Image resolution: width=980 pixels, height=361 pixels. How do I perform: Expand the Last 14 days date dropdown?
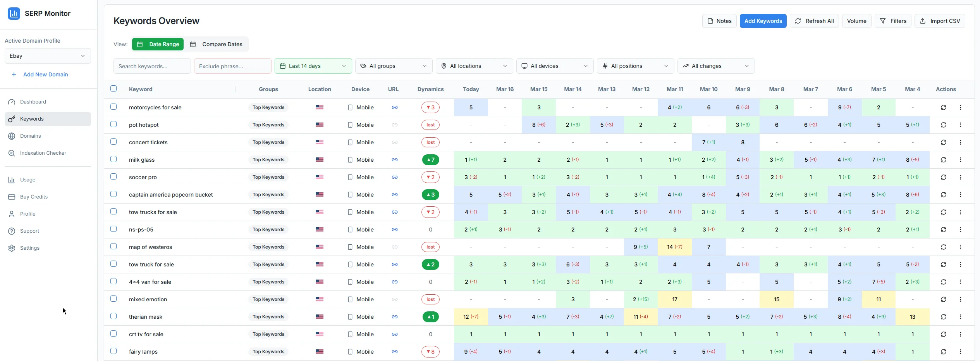tap(313, 66)
